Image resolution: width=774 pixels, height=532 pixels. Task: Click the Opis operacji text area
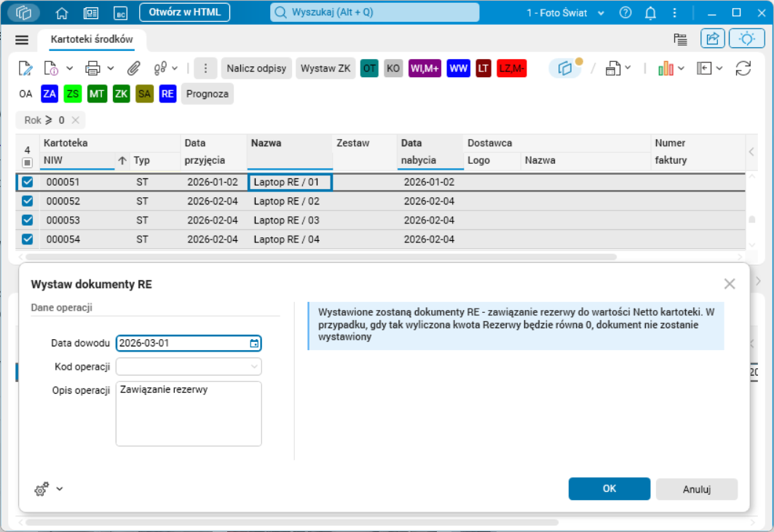pos(189,413)
